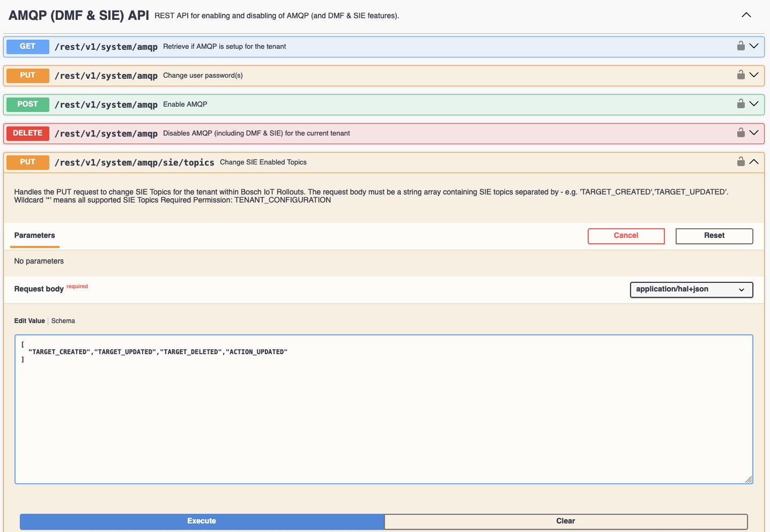
Task: Open the application/hal+json content type dropdown
Action: 691,290
